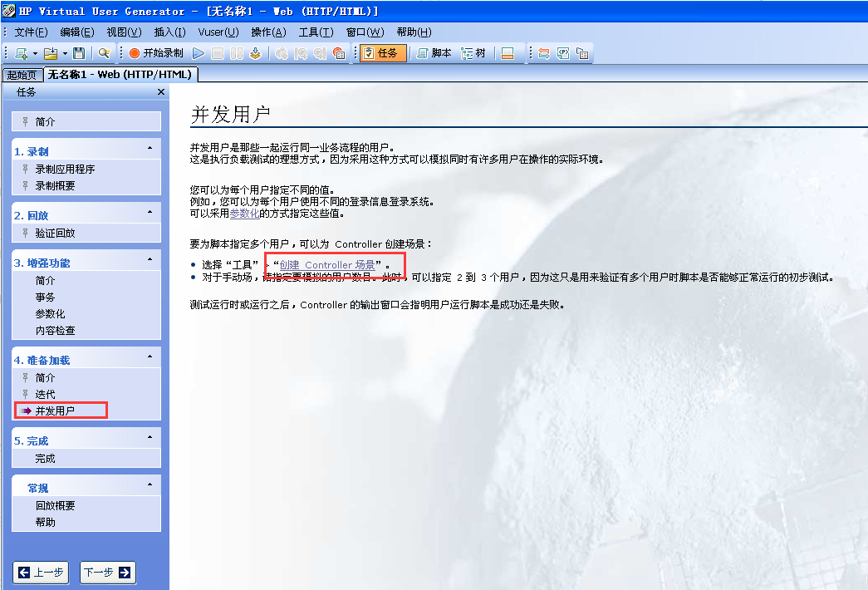Click the second greyed clock icon in toolbar

click(x=320, y=53)
